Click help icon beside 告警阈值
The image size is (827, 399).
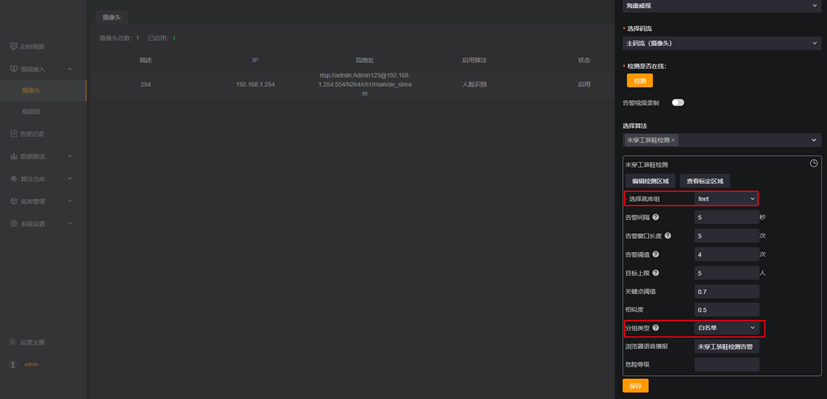point(656,254)
